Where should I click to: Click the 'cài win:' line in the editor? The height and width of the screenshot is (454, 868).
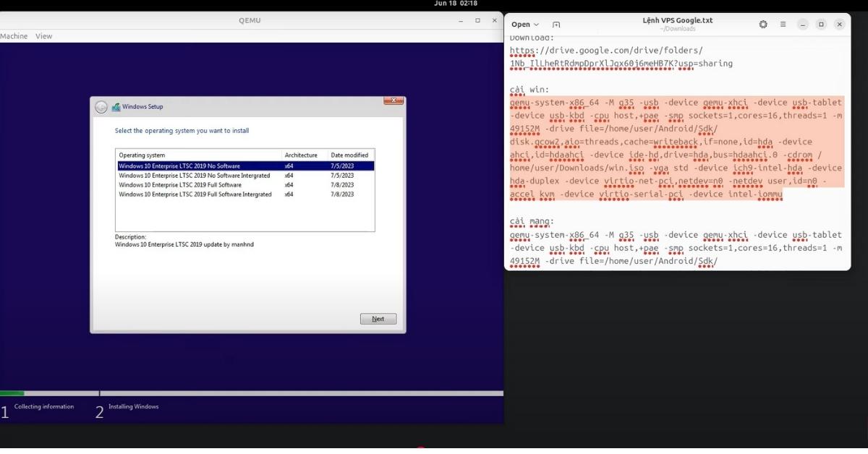529,90
